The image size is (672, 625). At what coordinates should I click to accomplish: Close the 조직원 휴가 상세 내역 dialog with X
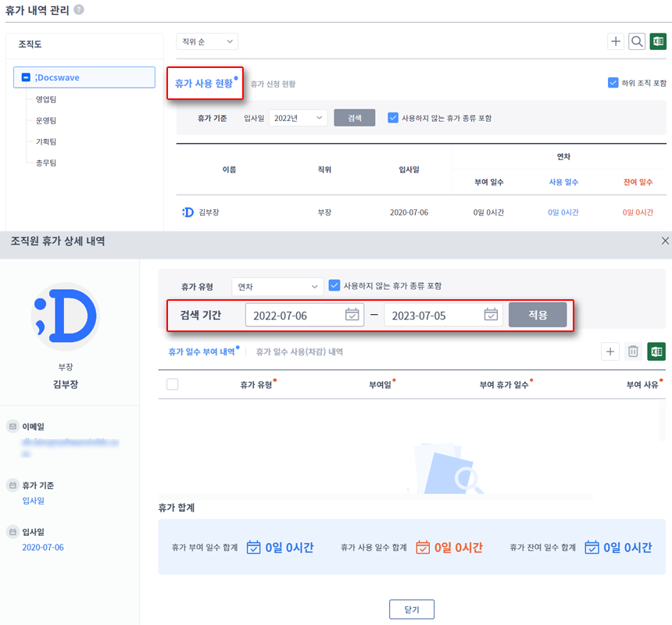click(665, 241)
